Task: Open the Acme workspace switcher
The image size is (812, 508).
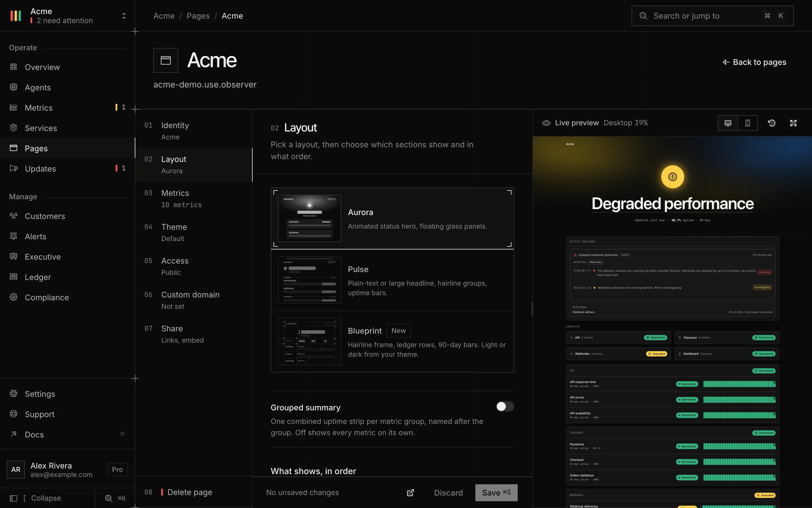Action: pos(67,16)
